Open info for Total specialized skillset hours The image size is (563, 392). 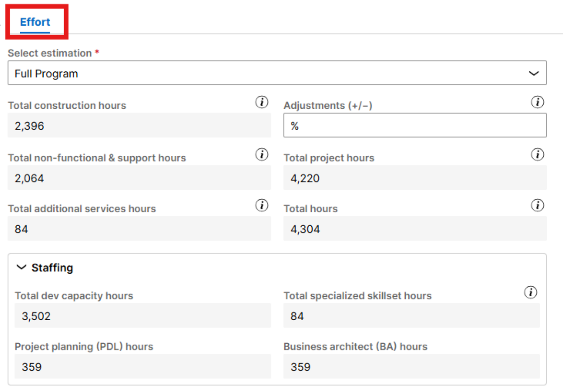pos(531,292)
